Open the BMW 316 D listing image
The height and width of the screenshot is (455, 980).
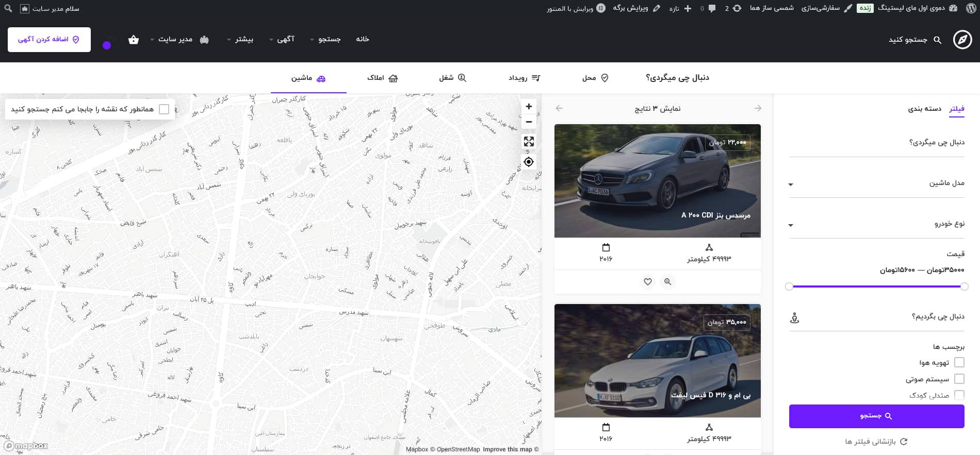[658, 361]
